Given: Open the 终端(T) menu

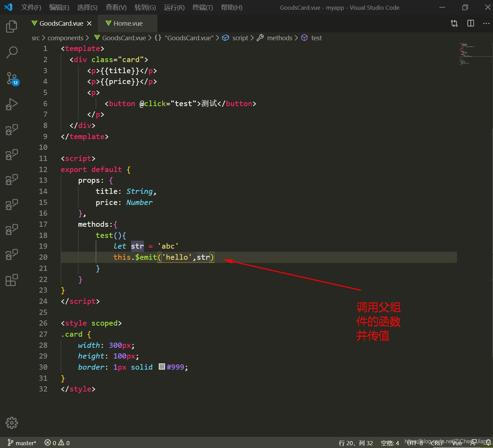Looking at the screenshot, I should tap(202, 7).
